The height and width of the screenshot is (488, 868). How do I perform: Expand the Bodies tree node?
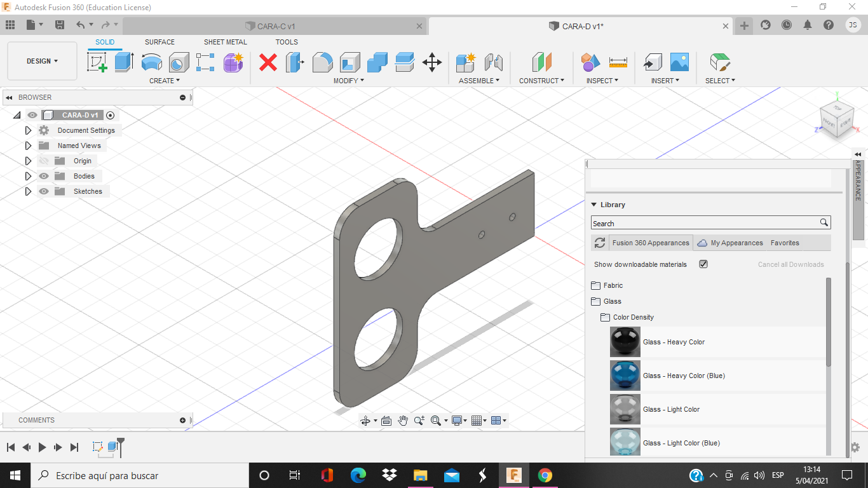28,176
